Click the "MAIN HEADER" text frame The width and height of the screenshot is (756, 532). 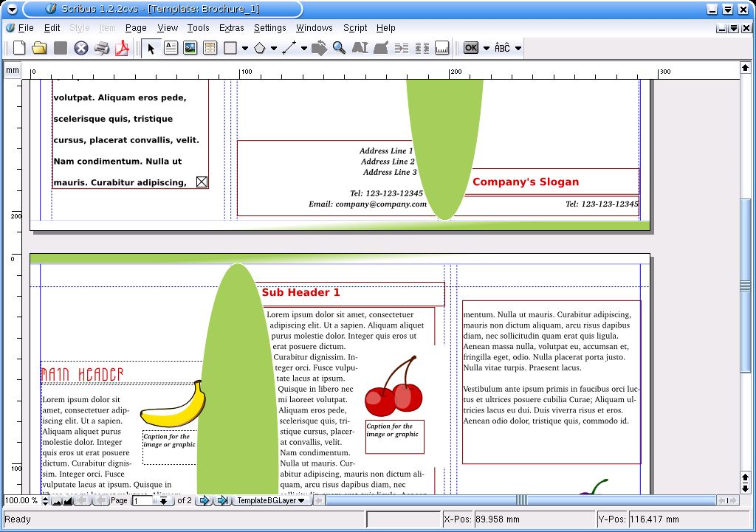pos(122,373)
